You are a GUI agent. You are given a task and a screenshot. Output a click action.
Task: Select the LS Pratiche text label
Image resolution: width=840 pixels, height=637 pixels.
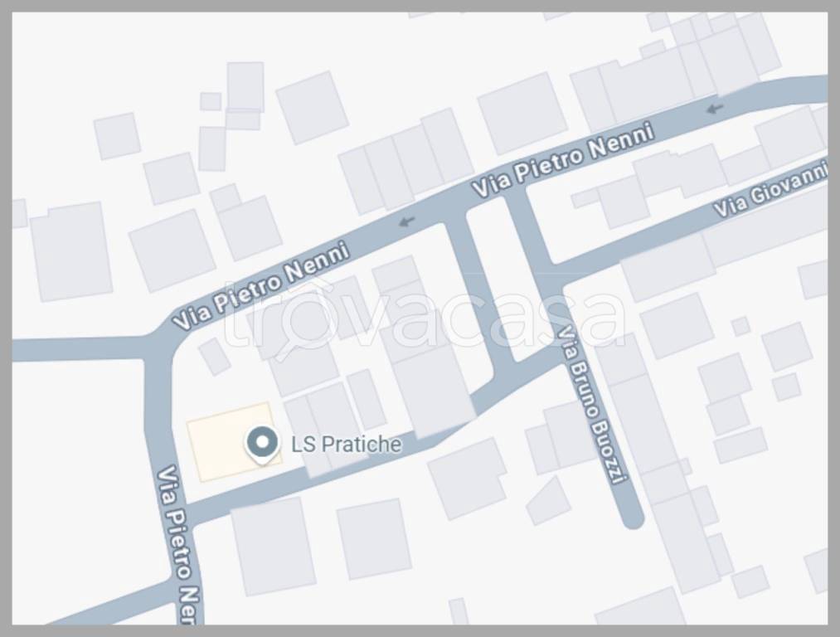tap(347, 445)
